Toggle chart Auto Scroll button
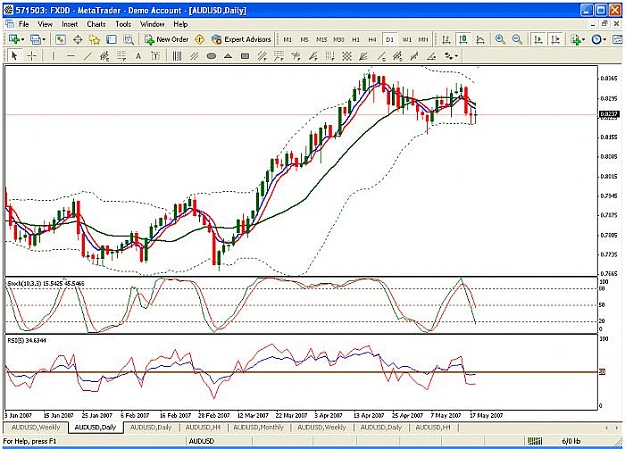The height and width of the screenshot is (449, 625). [x=538, y=39]
